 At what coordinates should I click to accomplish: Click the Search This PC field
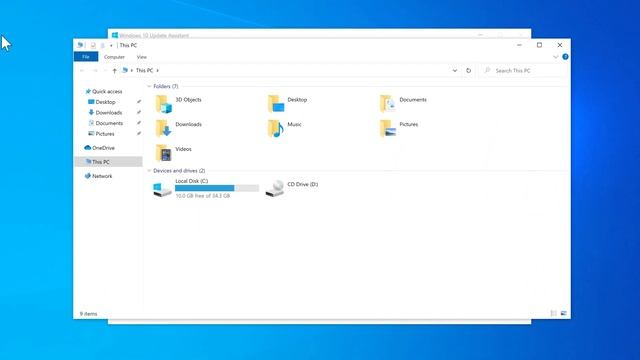[523, 71]
